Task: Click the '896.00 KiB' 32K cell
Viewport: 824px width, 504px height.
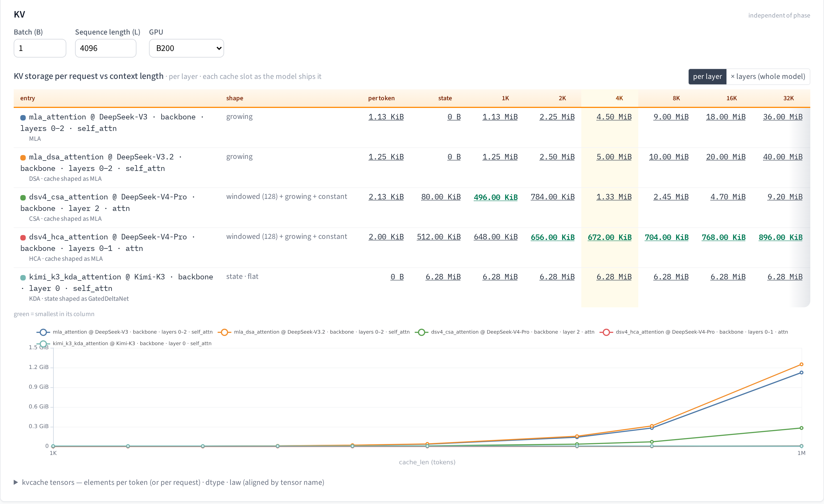Action: coord(780,237)
